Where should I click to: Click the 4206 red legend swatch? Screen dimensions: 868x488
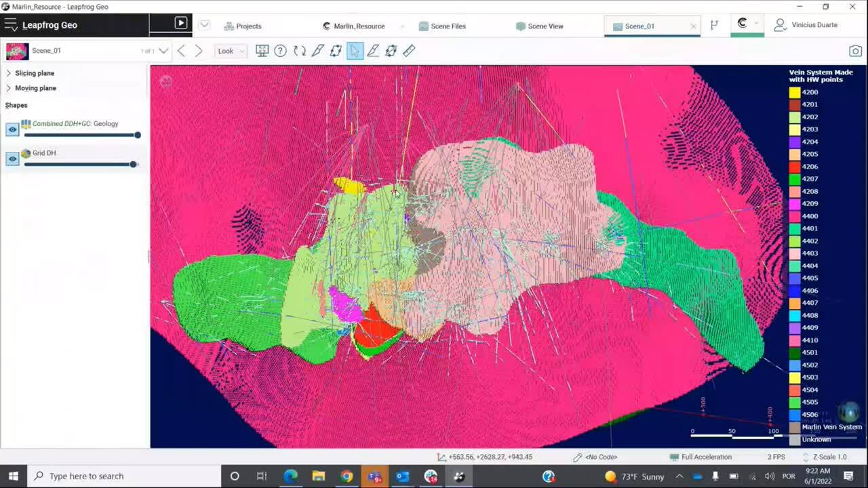coord(794,167)
